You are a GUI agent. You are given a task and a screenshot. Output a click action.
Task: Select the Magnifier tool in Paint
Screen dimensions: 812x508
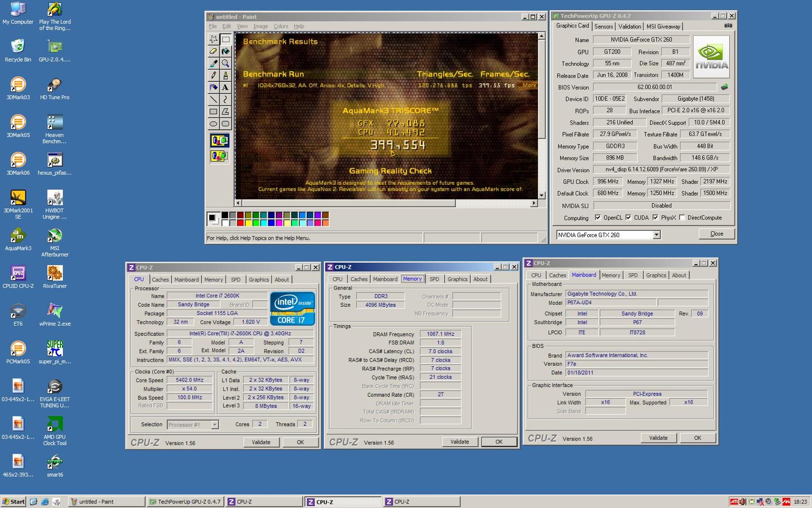[225, 63]
